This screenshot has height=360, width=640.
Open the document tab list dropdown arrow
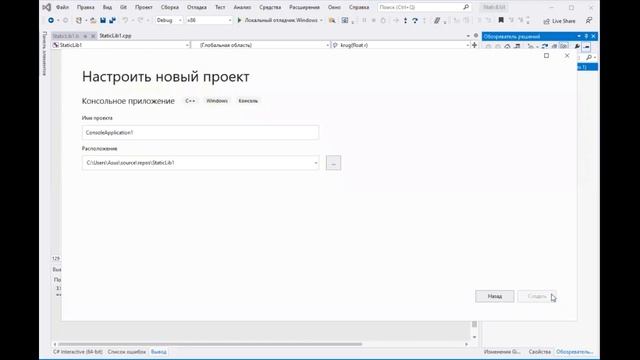468,36
